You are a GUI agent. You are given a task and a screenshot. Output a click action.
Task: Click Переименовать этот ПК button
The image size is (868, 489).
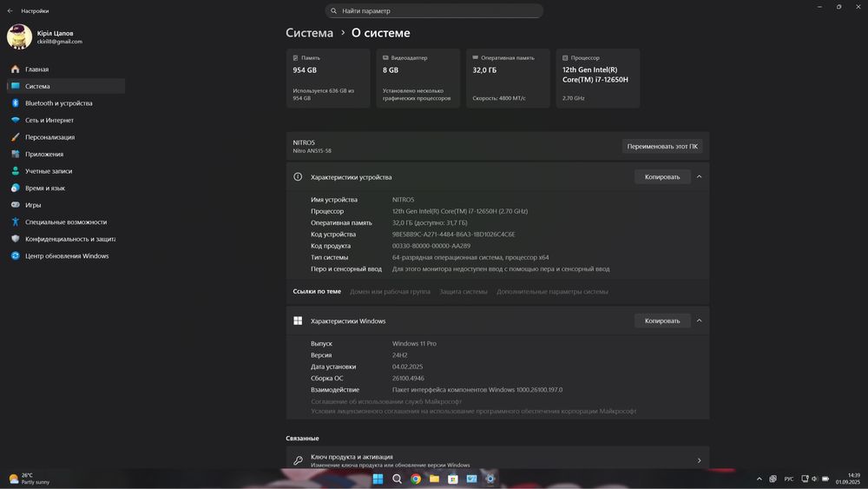point(662,146)
